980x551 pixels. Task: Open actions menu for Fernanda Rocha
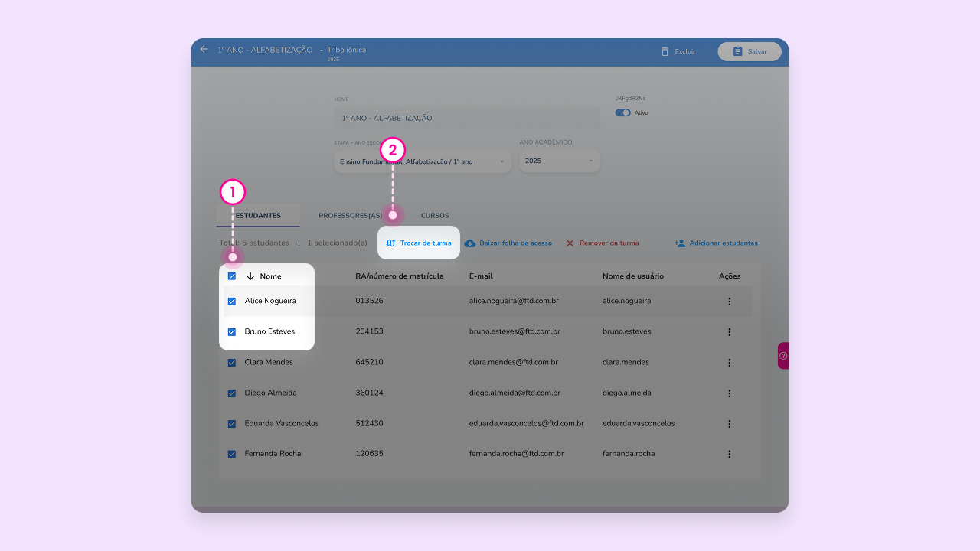(729, 454)
